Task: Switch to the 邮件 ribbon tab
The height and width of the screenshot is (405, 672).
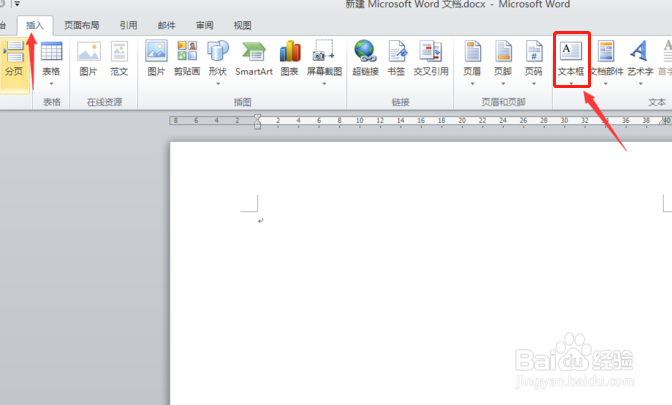Action: pyautogui.click(x=166, y=26)
